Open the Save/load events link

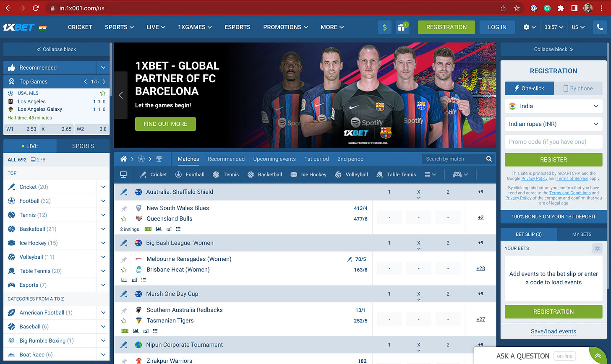(554, 331)
